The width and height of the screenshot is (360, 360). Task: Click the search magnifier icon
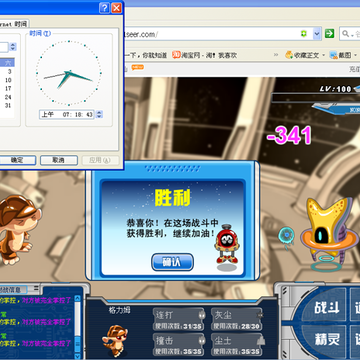345,34
